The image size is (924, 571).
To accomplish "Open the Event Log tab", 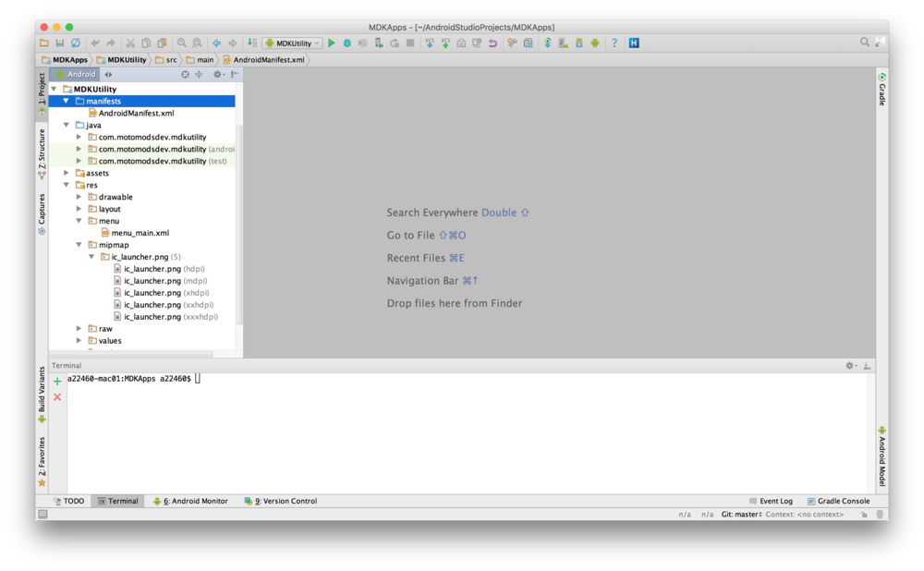I will [x=771, y=501].
